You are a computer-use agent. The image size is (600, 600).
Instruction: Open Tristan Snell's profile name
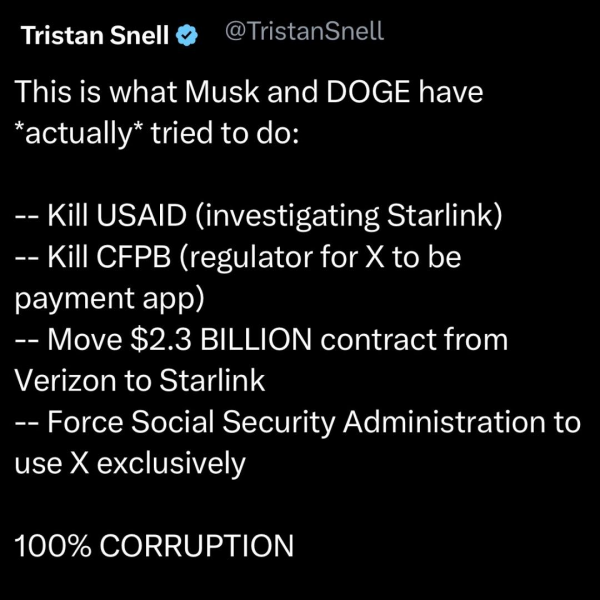click(96, 36)
